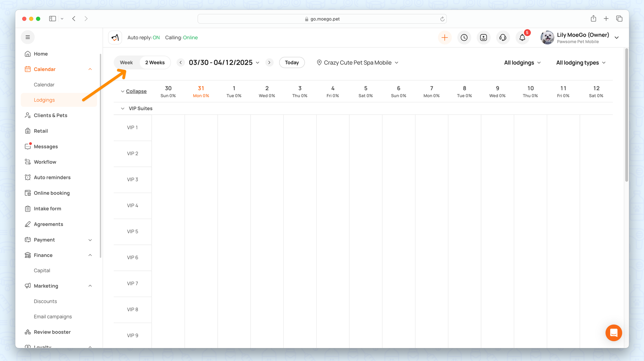Click the MoeGo logo icon
This screenshot has height=361, width=644.
coord(115,38)
